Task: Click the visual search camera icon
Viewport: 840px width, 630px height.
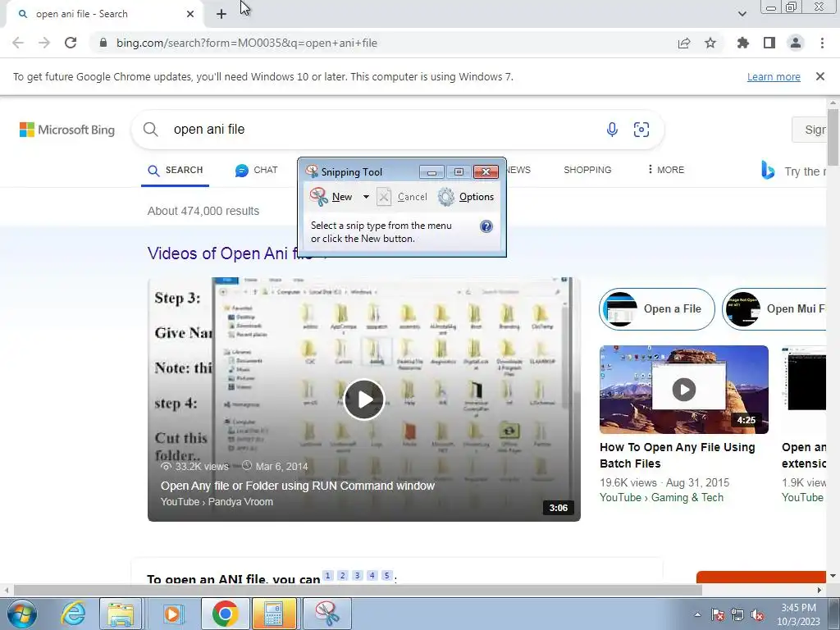Action: [641, 130]
